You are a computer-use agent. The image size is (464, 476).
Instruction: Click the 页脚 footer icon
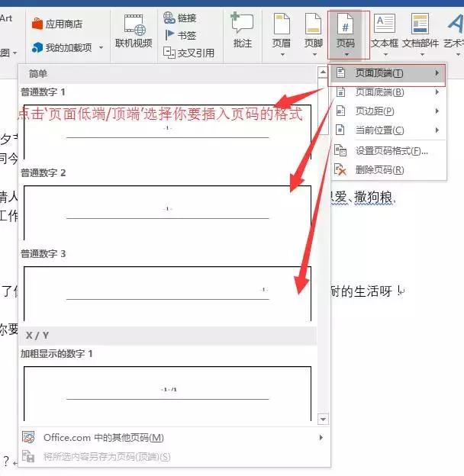[314, 24]
